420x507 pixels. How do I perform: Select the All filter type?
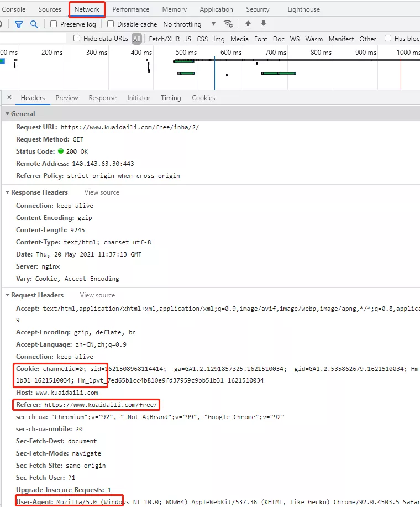137,39
